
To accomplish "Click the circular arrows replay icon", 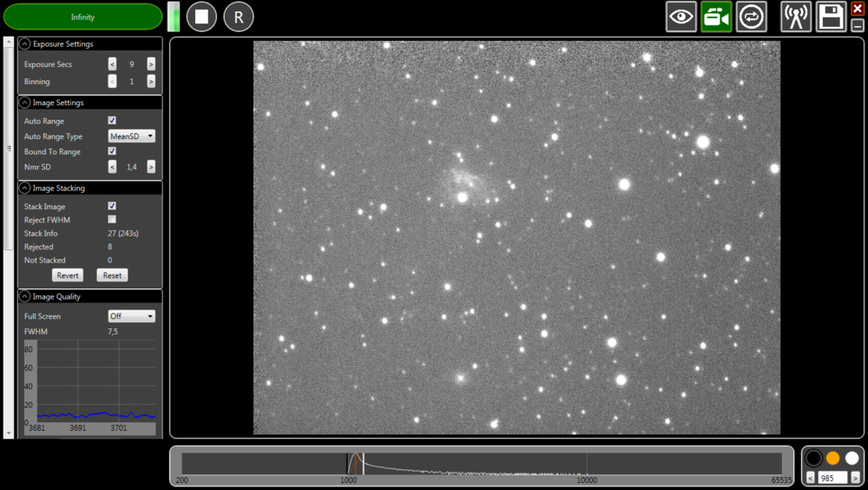I will click(x=751, y=17).
